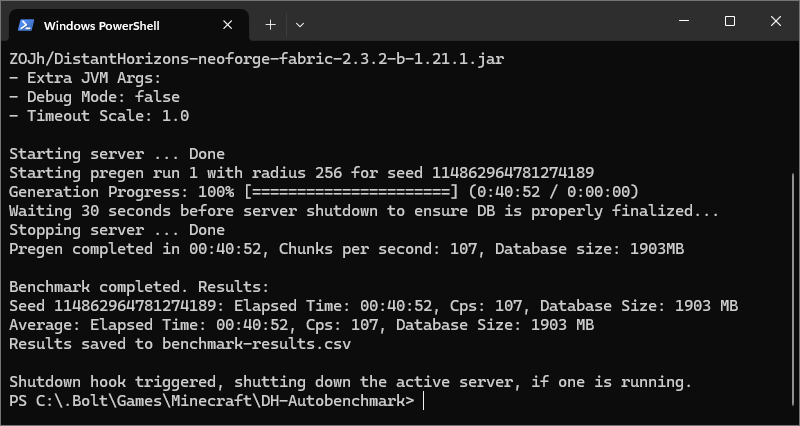Viewport: 800px width, 426px height.
Task: Close the Windows PowerShell tab
Action: [x=228, y=24]
